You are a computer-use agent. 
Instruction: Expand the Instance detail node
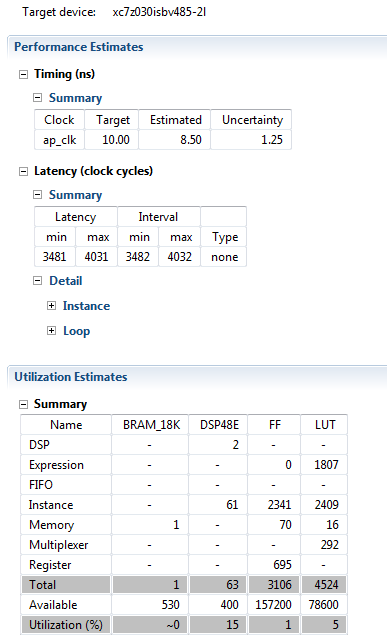pos(52,306)
